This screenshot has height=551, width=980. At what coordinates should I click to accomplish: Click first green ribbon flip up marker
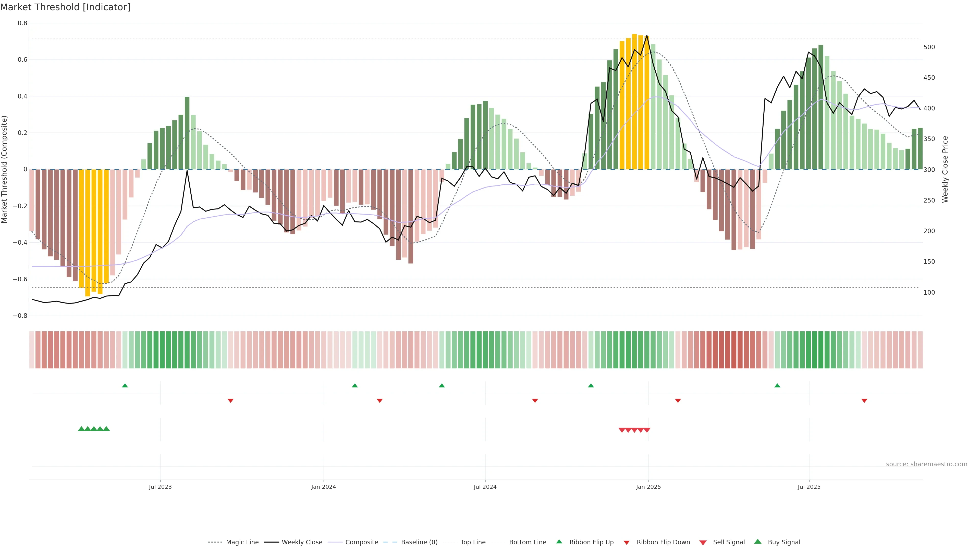click(x=125, y=386)
